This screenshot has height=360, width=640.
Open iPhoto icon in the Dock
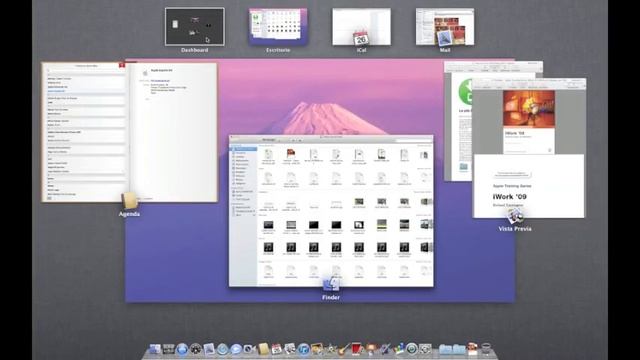(x=317, y=349)
